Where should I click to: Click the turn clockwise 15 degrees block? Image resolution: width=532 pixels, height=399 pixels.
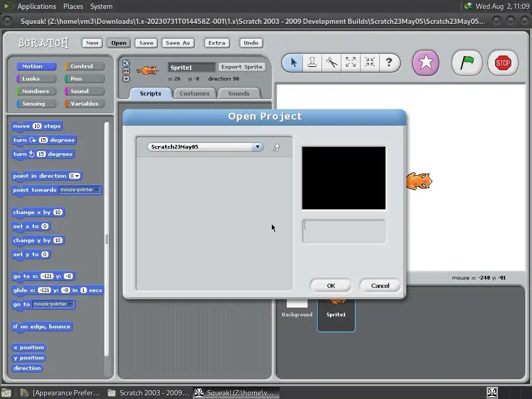pos(44,140)
